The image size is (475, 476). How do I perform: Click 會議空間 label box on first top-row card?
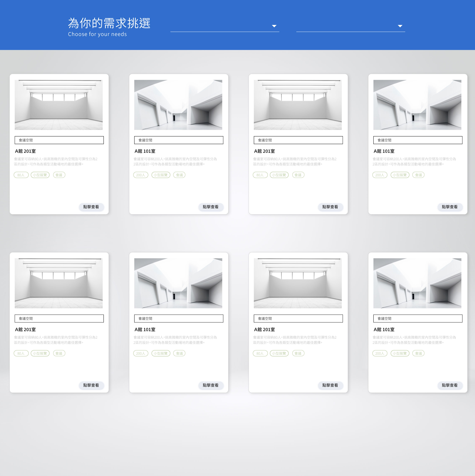click(59, 140)
